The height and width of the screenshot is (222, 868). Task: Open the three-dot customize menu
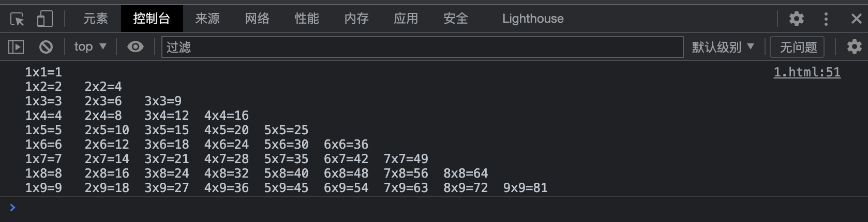click(826, 19)
